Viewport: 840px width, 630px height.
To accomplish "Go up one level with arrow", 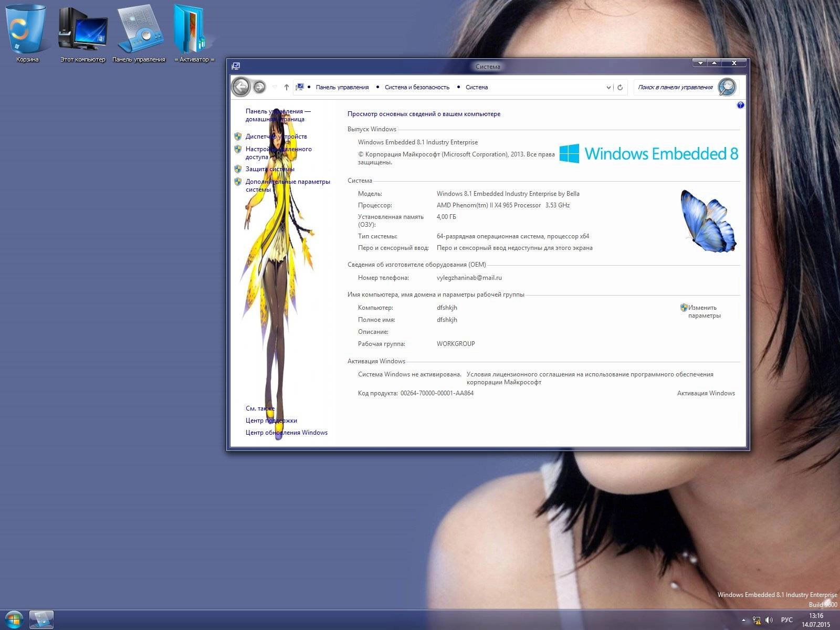I will coord(287,87).
